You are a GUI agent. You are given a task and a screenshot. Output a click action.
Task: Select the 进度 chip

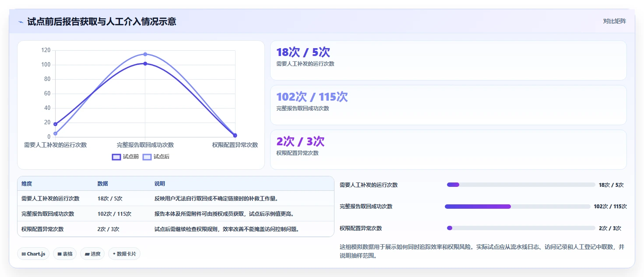[x=92, y=254]
